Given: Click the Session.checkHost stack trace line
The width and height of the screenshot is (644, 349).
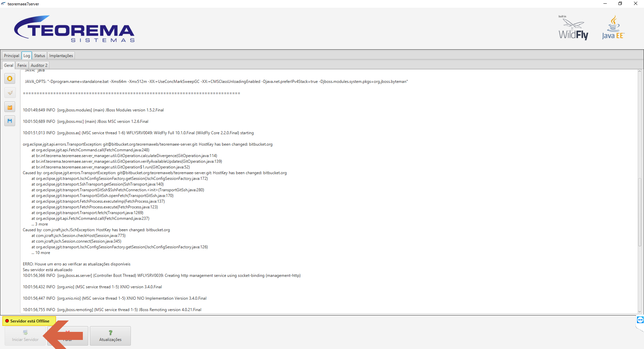Looking at the screenshot, I should pyautogui.click(x=78, y=236).
